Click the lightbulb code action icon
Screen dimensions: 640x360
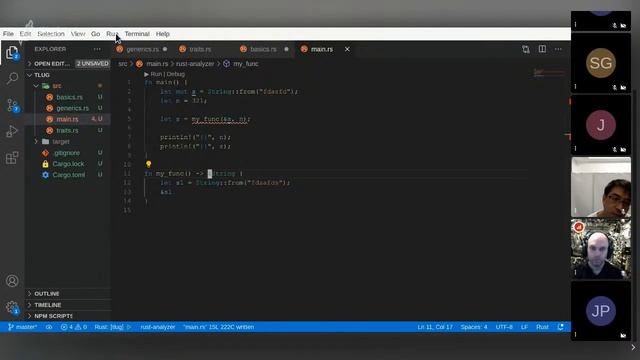pos(149,164)
